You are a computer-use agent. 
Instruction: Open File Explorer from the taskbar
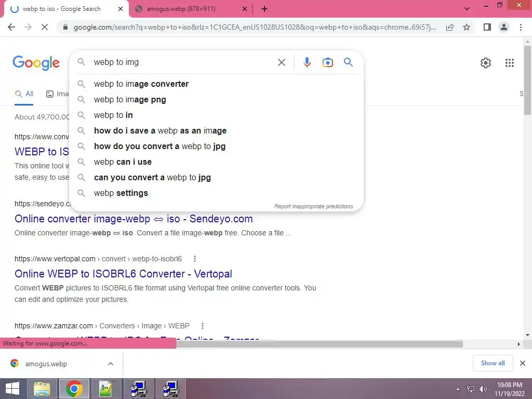click(x=42, y=389)
